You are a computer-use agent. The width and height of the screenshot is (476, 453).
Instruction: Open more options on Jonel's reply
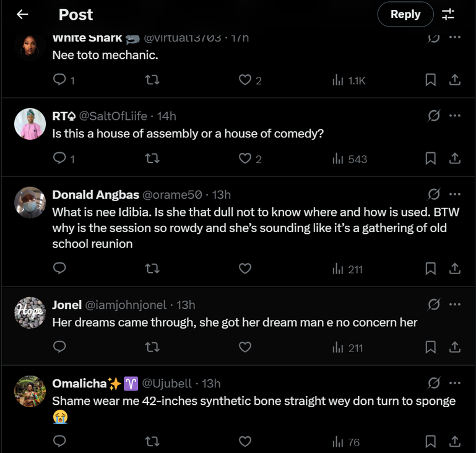[455, 304]
